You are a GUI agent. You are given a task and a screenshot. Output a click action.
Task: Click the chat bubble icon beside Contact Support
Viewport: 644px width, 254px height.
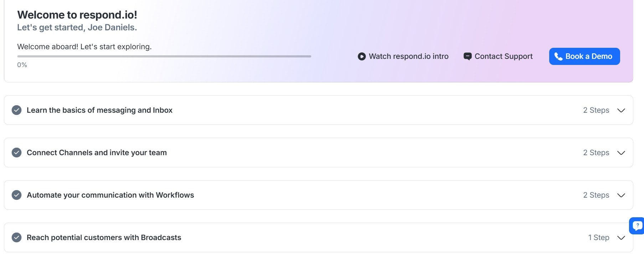click(467, 56)
